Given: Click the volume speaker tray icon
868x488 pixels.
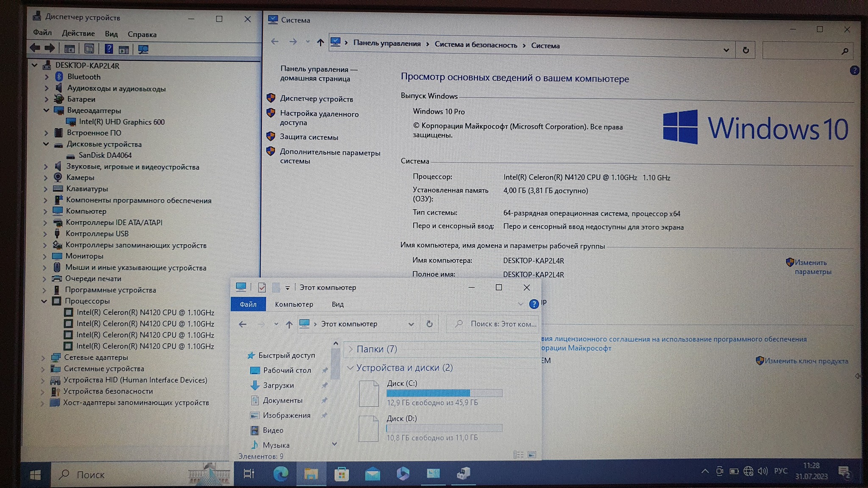Looking at the screenshot, I should pyautogui.click(x=762, y=471).
